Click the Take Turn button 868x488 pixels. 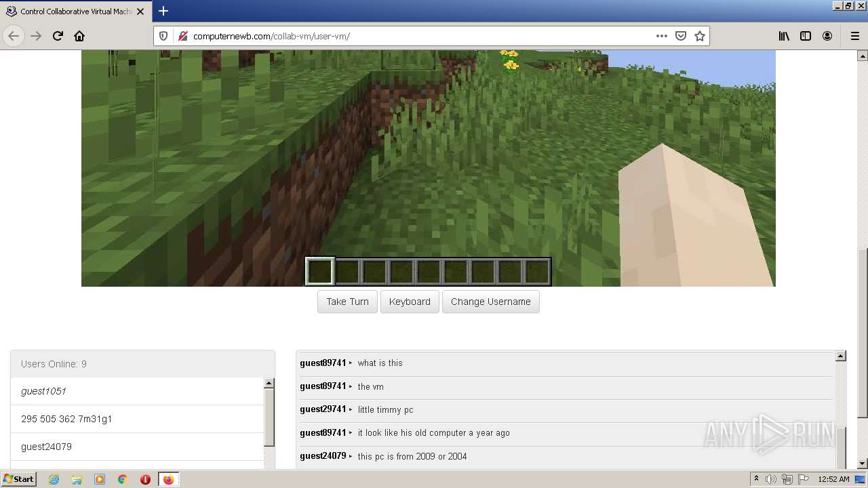347,302
